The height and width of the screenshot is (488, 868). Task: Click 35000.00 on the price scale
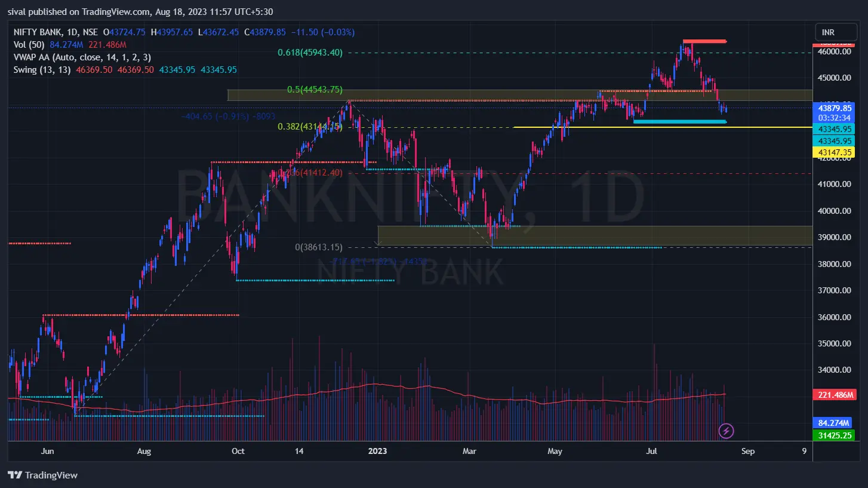[x=834, y=344]
